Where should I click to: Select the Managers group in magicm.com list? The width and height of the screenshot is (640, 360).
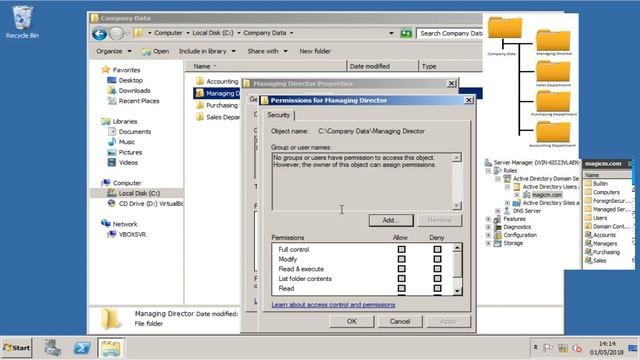pyautogui.click(x=605, y=243)
